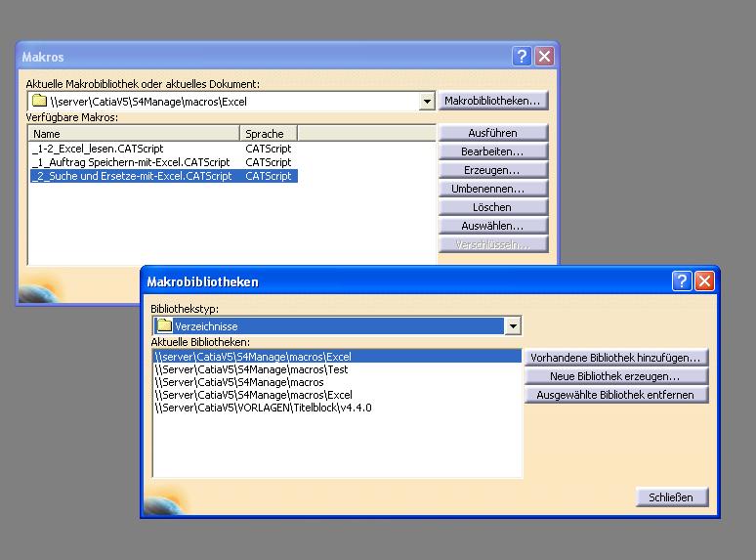
Task: Click folder icon beside the Makros library path
Action: [x=39, y=101]
